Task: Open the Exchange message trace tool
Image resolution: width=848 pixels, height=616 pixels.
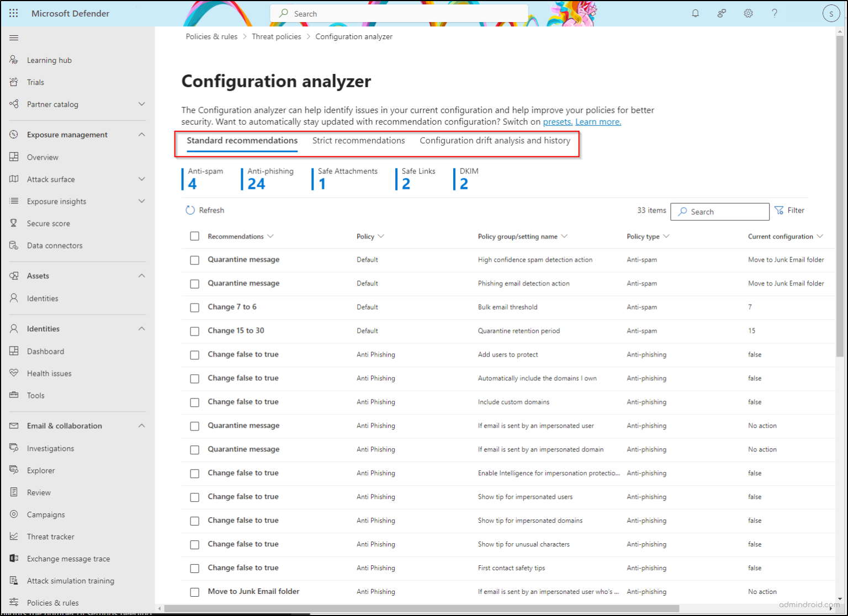Action: 68,558
